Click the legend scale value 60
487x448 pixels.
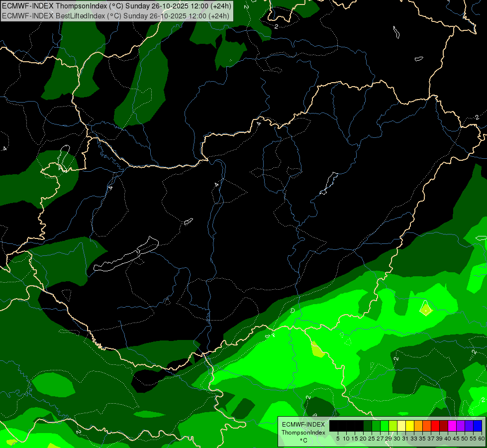[x=482, y=439]
